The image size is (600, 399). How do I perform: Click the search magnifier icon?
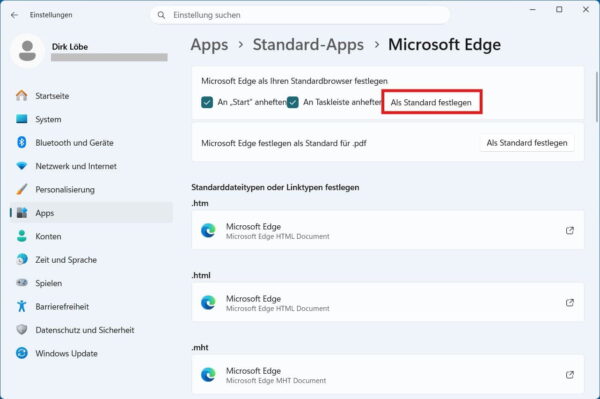pos(161,15)
